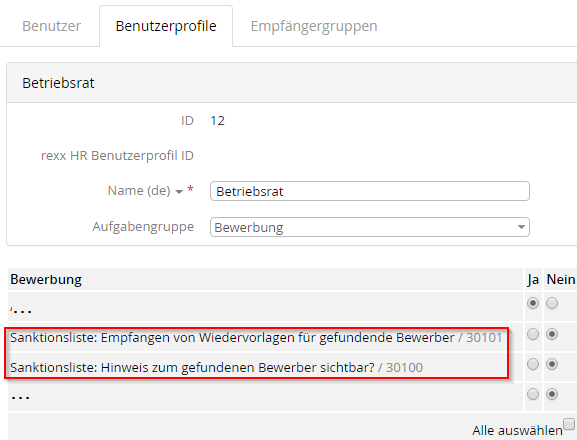Expand the Aufgabengruppe Bewerbung dropdown
Image resolution: width=577 pixels, height=440 pixels.
tap(369, 227)
